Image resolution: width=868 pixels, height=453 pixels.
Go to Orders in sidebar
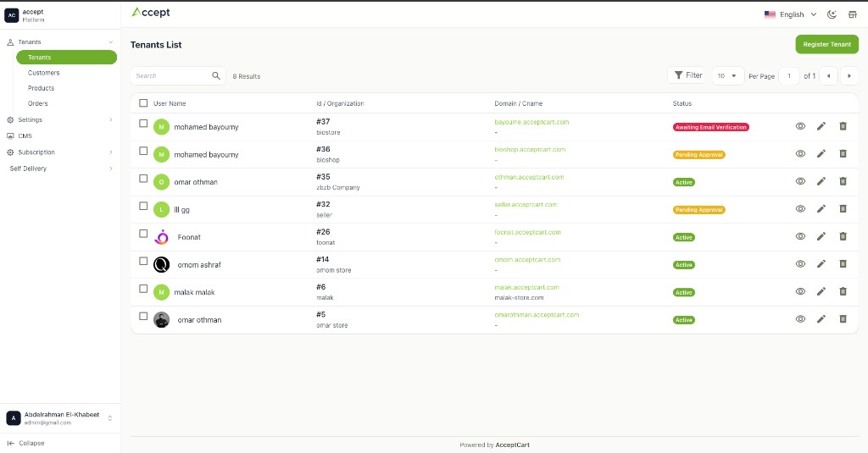tap(37, 103)
